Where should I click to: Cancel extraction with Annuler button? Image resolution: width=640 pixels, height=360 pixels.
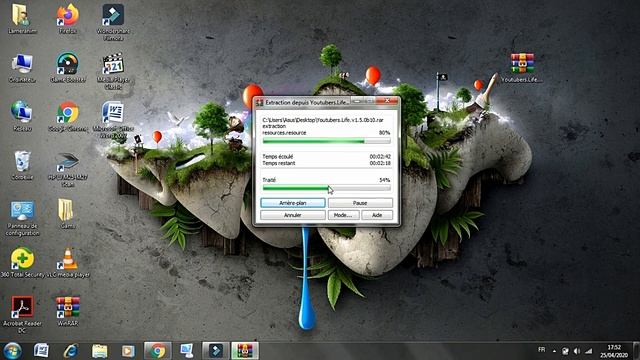pos(293,215)
